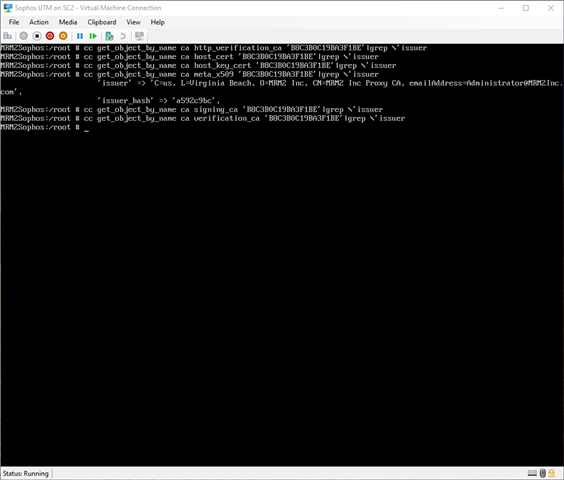The image size is (564, 480).
Task: Reset the VM with the green play icon
Action: 93,36
